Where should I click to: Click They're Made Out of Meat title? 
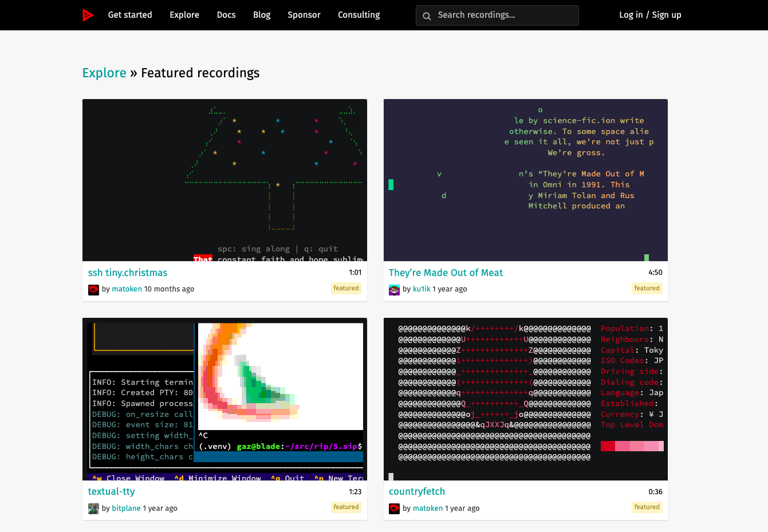click(446, 273)
